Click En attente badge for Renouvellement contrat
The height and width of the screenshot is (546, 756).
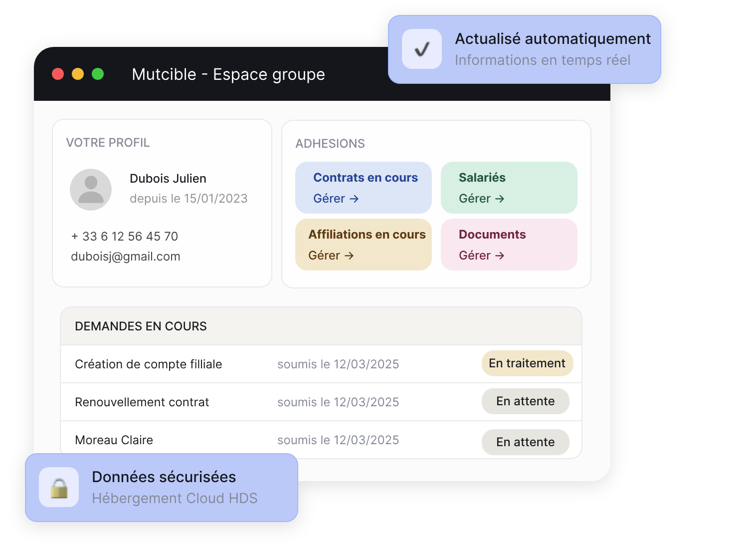525,401
